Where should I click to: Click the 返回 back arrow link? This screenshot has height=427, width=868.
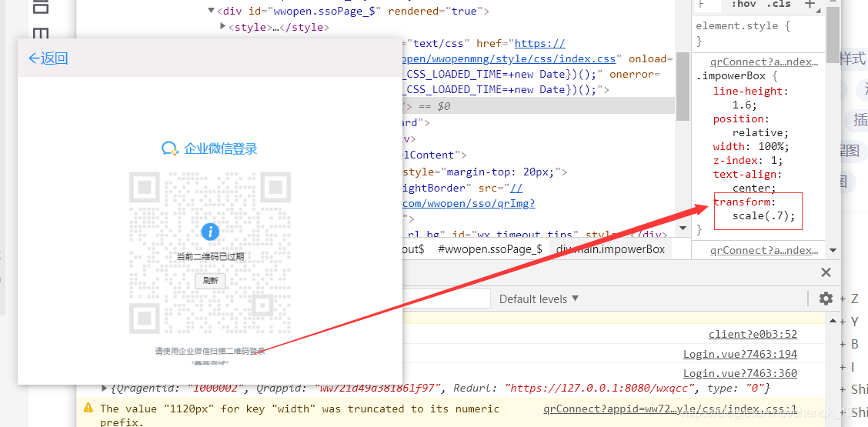48,58
